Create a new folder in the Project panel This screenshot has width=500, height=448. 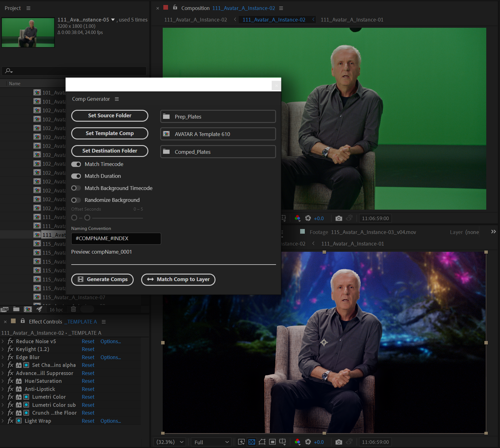coord(16,309)
